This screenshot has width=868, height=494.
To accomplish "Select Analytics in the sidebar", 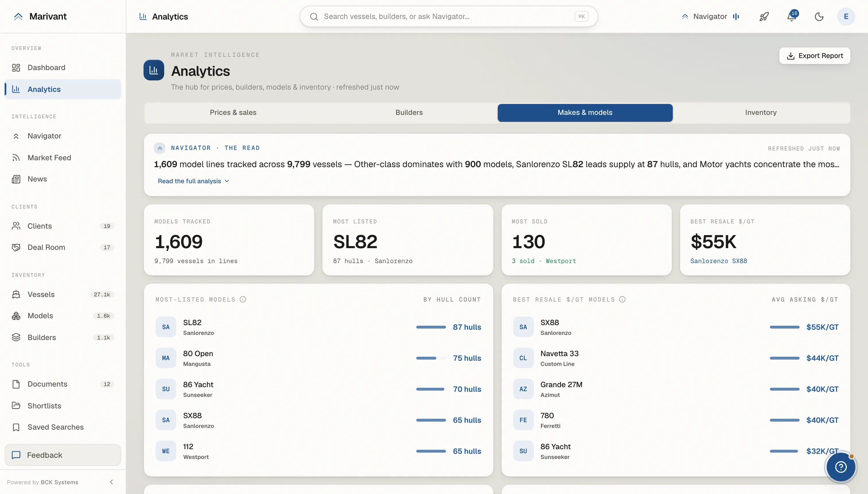I will pos(63,89).
